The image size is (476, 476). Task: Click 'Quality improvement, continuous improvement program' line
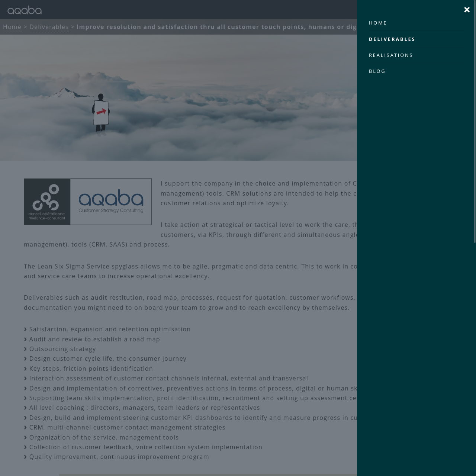tap(119, 457)
